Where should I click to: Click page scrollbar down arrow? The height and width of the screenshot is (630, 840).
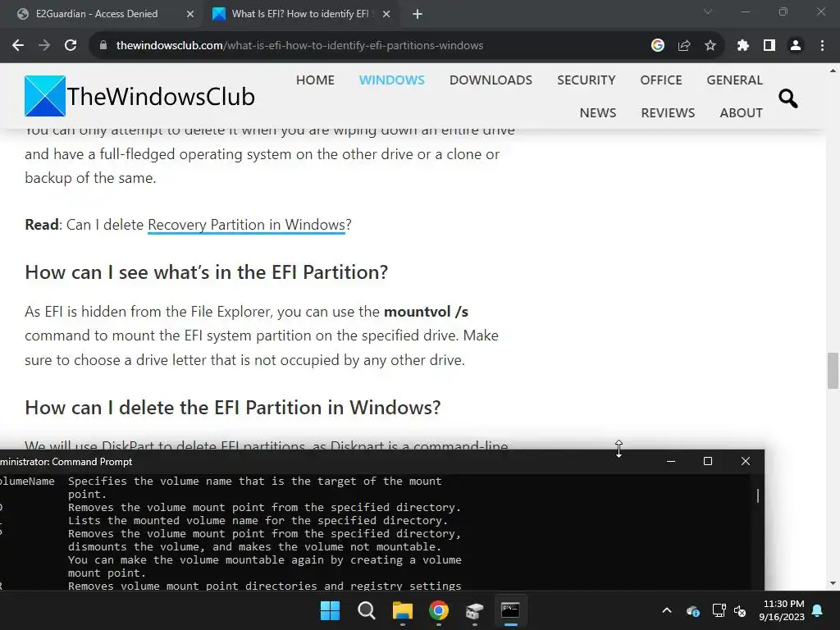(x=833, y=583)
